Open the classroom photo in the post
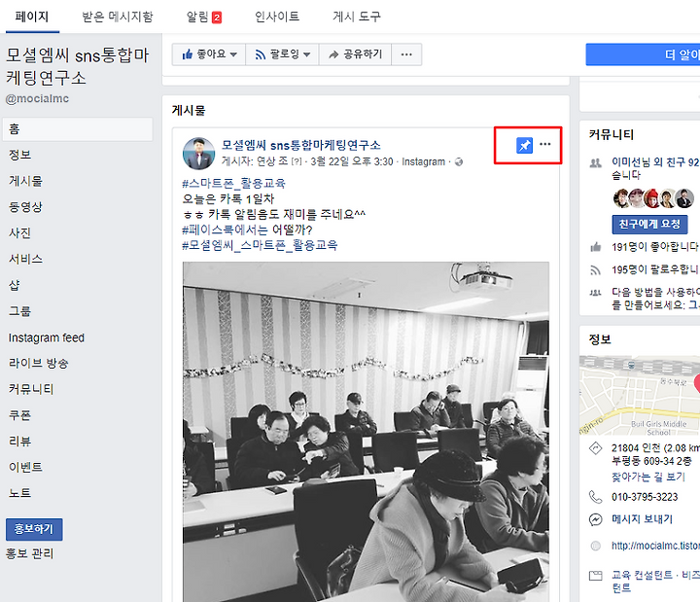700x602 pixels. [366, 432]
